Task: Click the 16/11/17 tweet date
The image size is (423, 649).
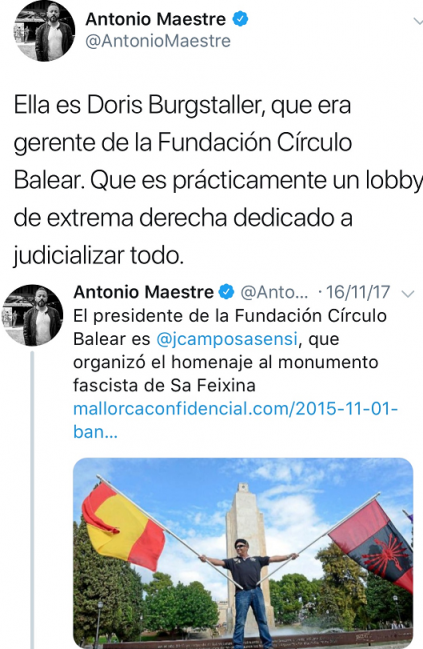Action: point(358,292)
